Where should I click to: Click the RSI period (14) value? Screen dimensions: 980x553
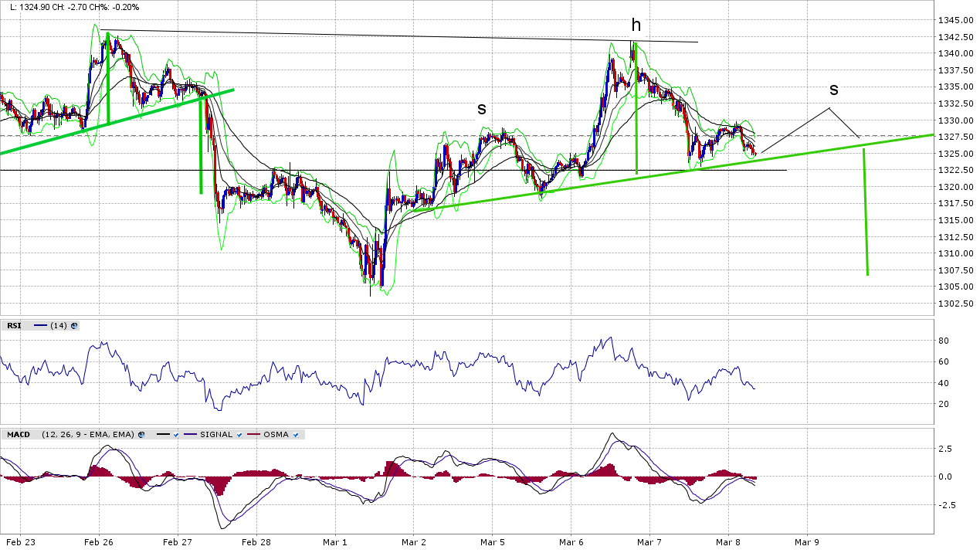(58, 326)
